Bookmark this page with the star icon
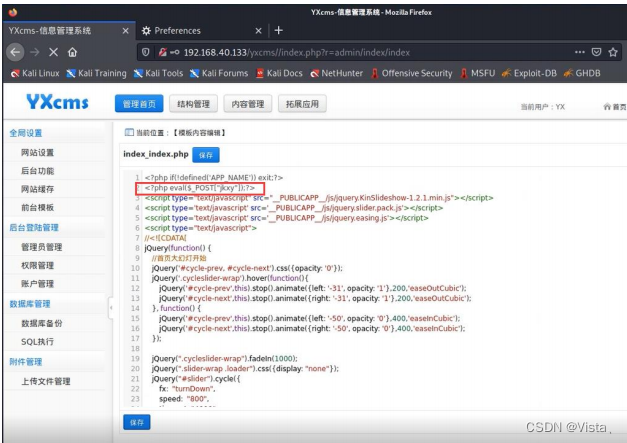This screenshot has width=627, height=443. [613, 52]
